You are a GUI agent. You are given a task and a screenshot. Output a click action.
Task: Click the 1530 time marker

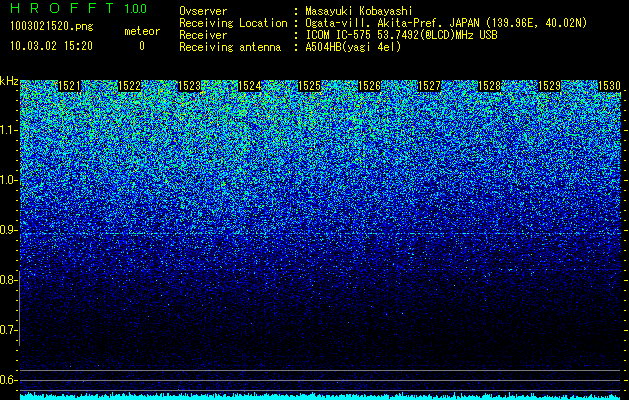[609, 86]
